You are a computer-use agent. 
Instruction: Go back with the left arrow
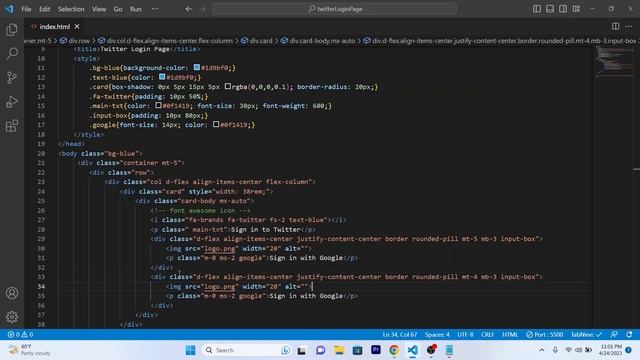click(x=189, y=9)
